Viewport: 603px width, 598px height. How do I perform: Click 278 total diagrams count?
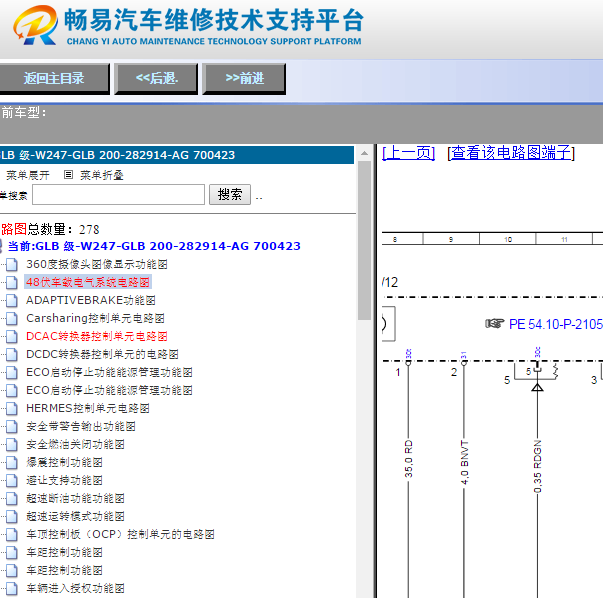[89, 230]
